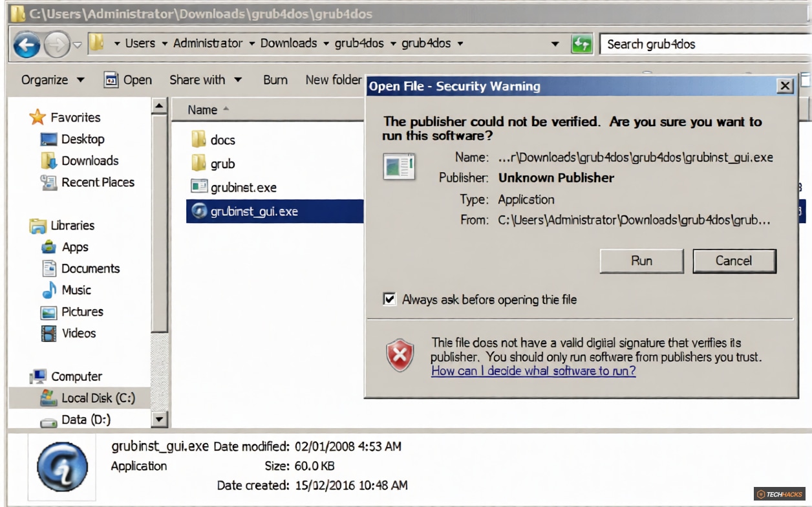The height and width of the screenshot is (507, 812).
Task: Click the Back navigation arrow
Action: point(27,45)
